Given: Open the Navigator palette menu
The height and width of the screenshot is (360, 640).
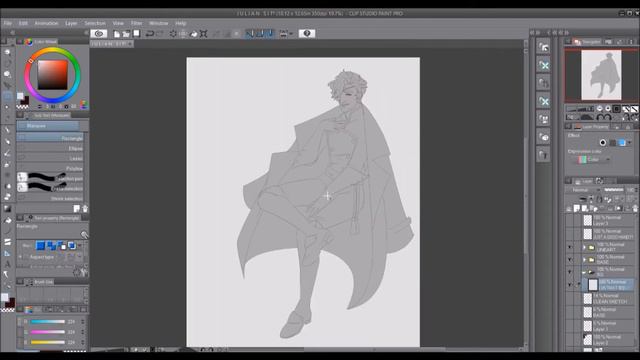Looking at the screenshot, I should coord(568,42).
